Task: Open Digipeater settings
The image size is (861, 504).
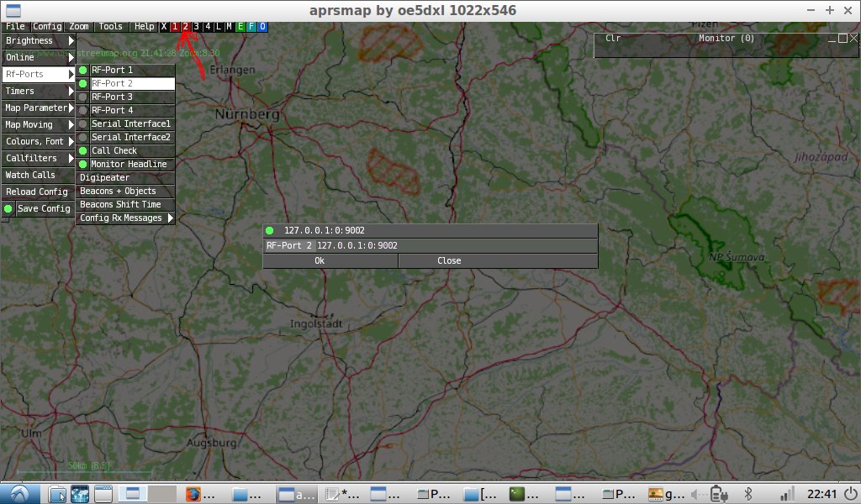Action: (x=125, y=177)
